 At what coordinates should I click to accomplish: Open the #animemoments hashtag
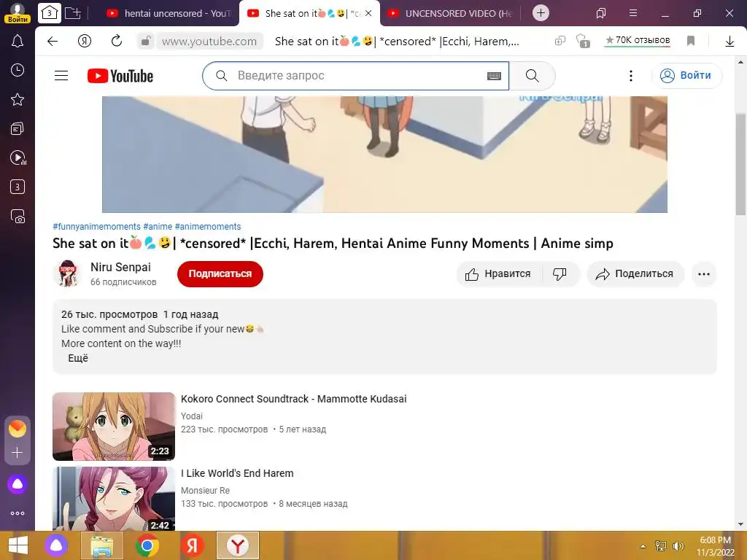pos(208,227)
